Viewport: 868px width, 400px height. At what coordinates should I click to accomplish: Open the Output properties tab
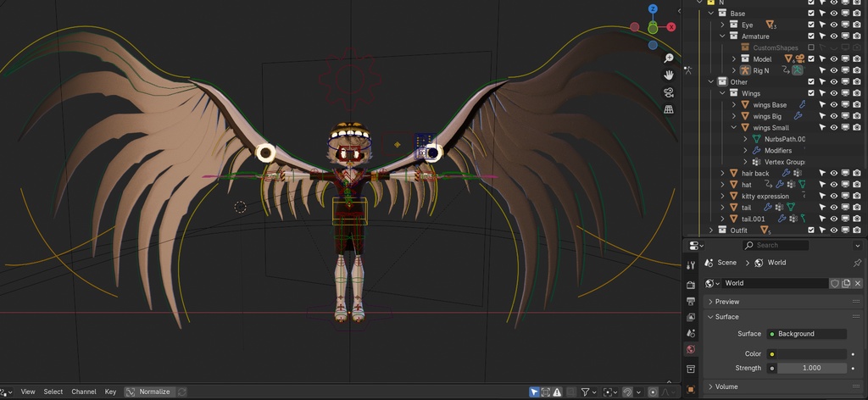pyautogui.click(x=690, y=301)
